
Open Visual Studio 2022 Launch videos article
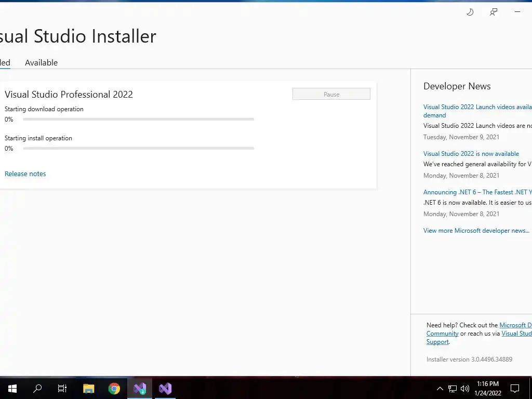[x=477, y=111]
